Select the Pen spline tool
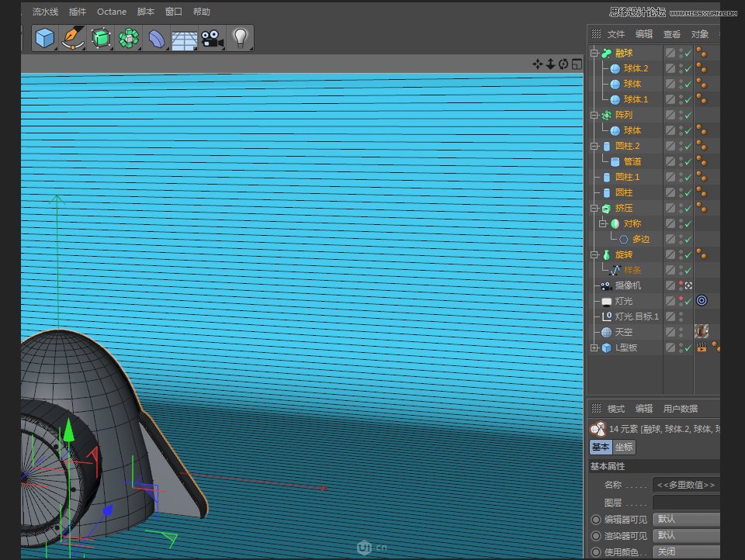Viewport: 745px width, 560px height. 73,37
